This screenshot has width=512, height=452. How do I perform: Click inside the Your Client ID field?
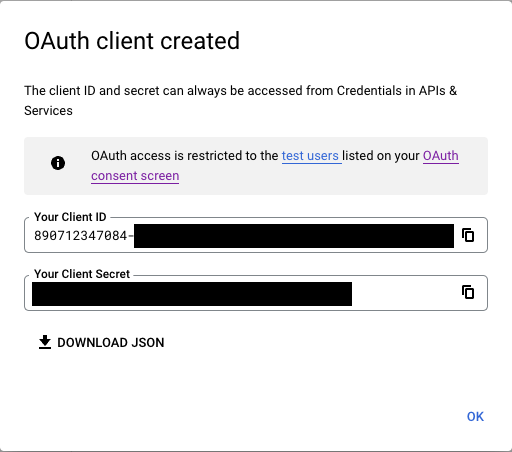(x=256, y=235)
